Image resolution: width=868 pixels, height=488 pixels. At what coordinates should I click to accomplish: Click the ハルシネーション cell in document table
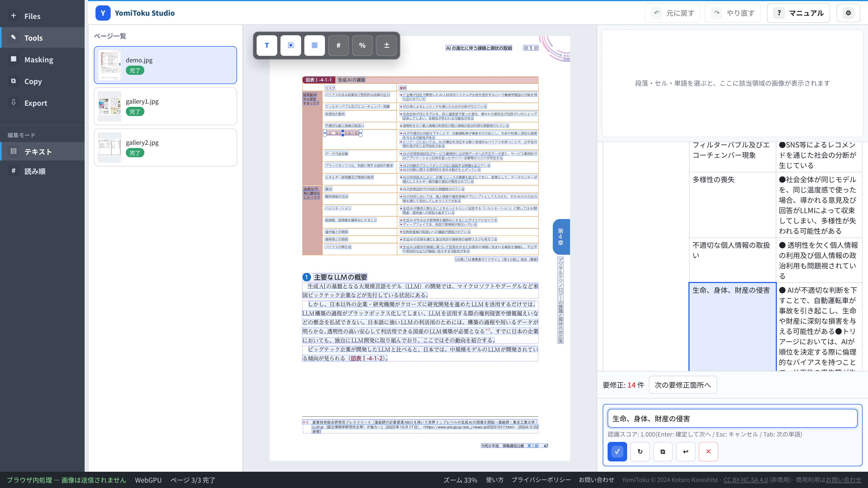point(338,208)
